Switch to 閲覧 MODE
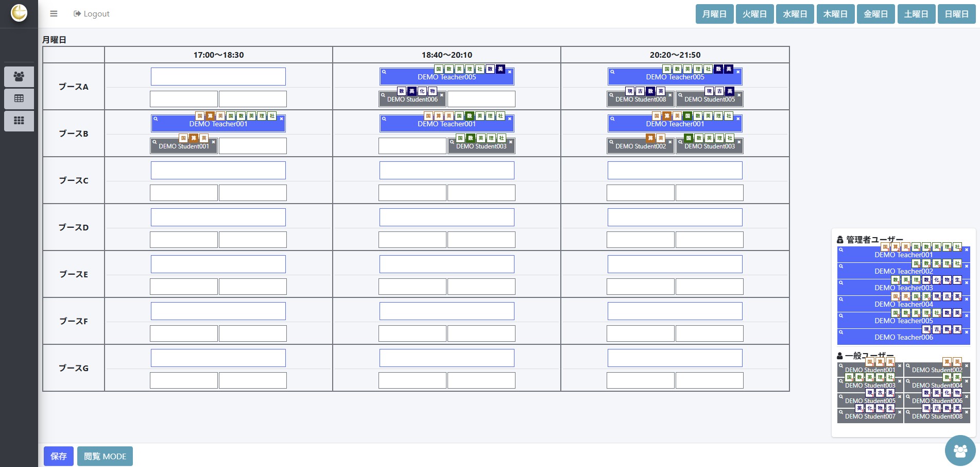Image resolution: width=980 pixels, height=467 pixels. click(x=105, y=456)
